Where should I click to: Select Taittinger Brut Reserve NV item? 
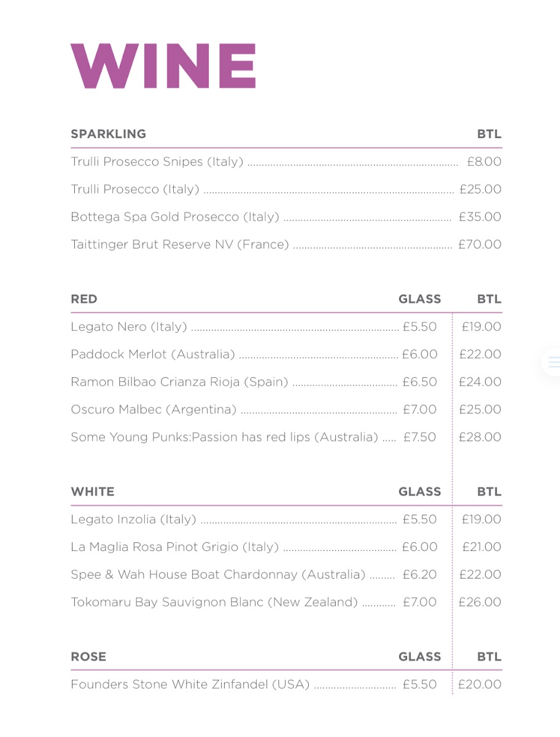click(x=179, y=244)
